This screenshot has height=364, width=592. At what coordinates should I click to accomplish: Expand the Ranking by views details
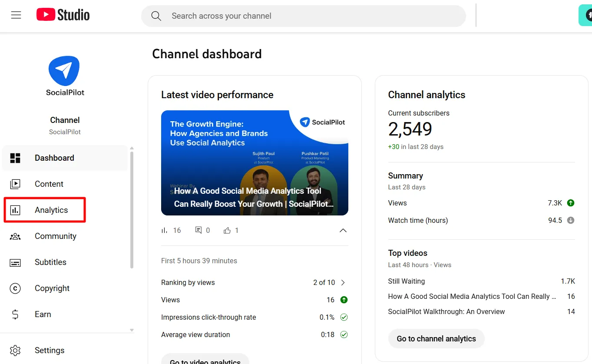tap(343, 282)
